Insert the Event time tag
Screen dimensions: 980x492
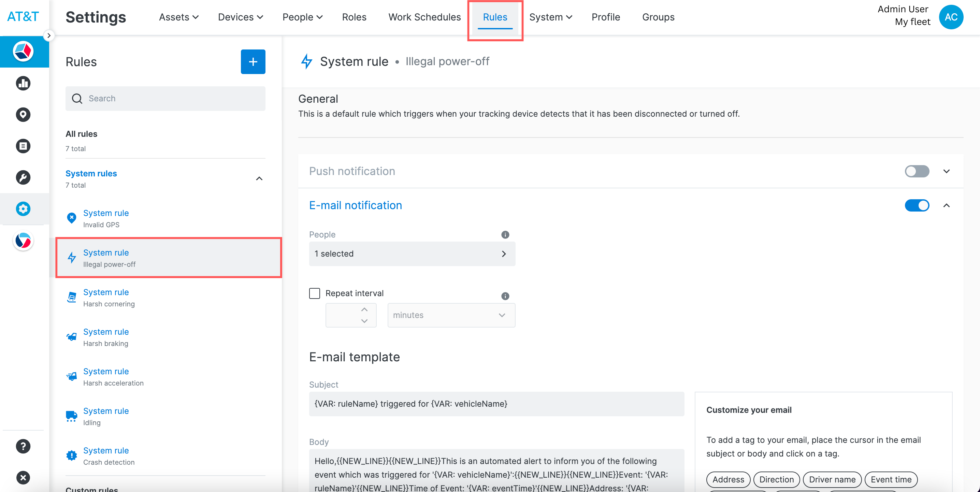click(x=891, y=479)
